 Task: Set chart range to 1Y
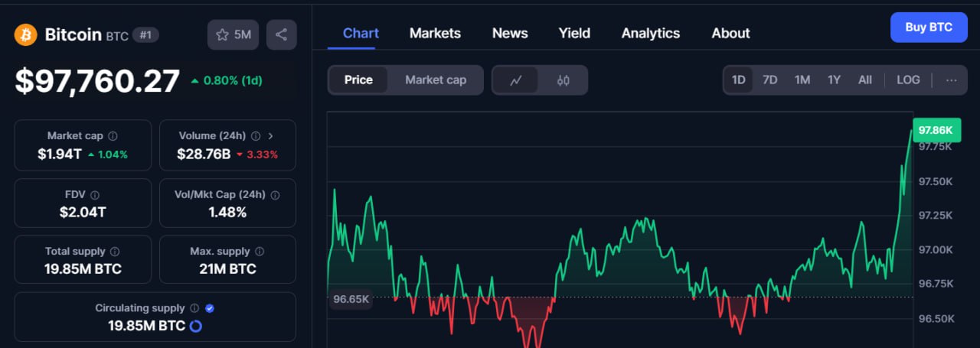834,80
